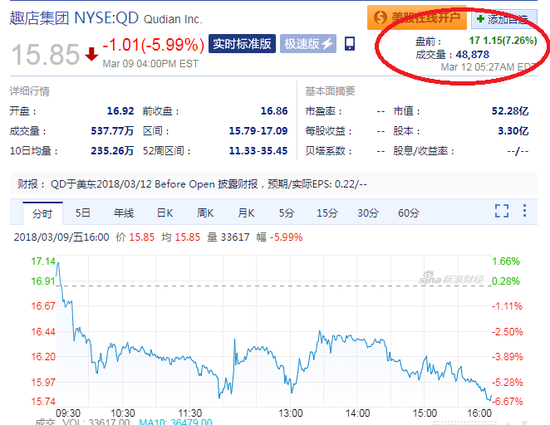The image size is (550, 425).
Task: Click the 10日均量 value 235.26万
Action: tap(112, 151)
